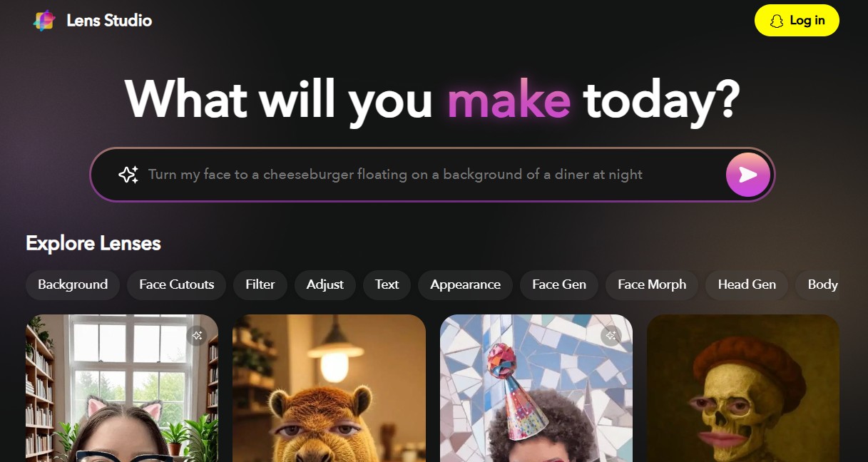Click the Snapchat ghost icon in Log in
This screenshot has height=462, width=868.
[777, 21]
